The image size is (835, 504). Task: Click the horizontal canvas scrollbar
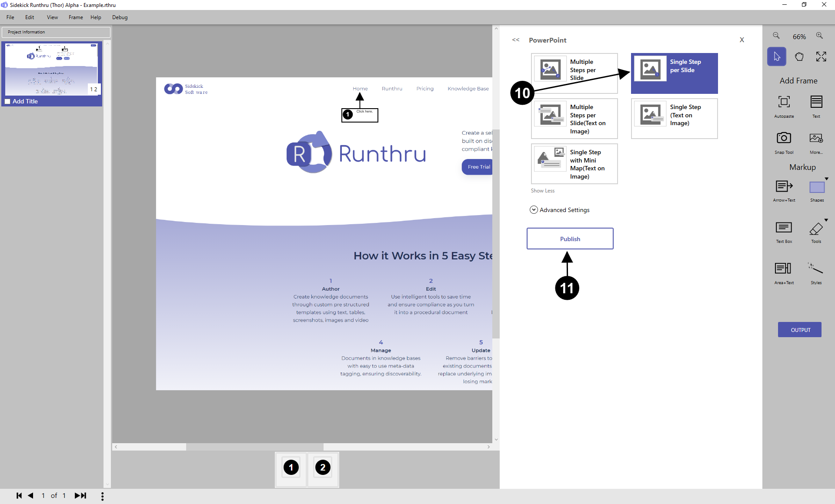point(255,447)
